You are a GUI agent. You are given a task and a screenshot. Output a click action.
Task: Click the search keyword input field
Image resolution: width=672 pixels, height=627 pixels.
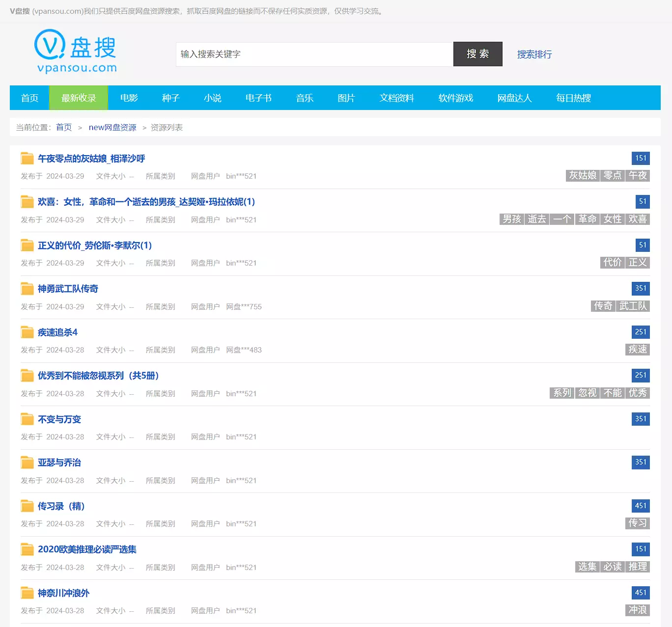click(314, 55)
